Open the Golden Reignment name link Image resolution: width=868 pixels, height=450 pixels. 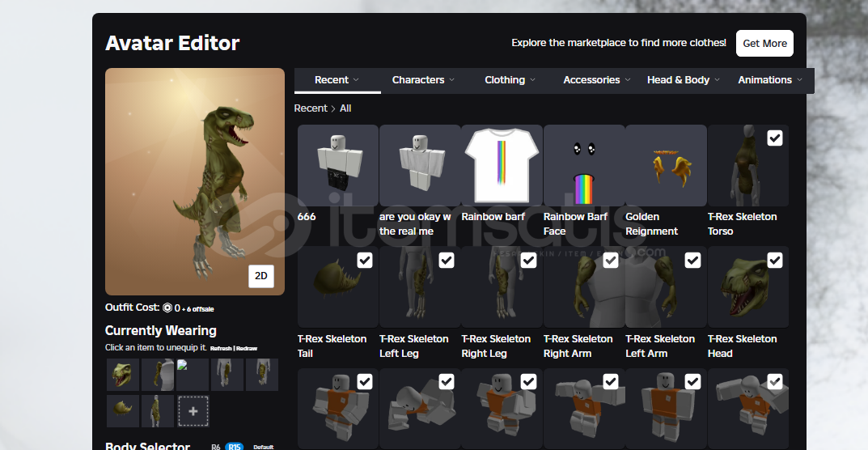651,224
